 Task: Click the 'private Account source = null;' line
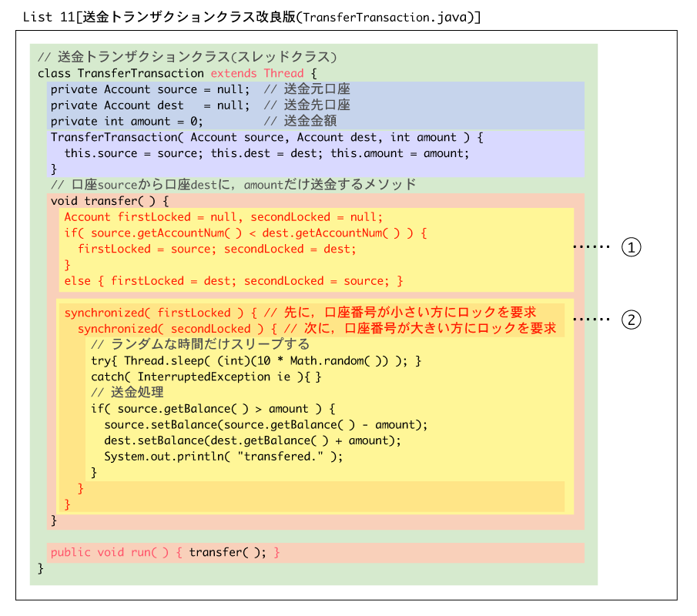click(x=150, y=89)
